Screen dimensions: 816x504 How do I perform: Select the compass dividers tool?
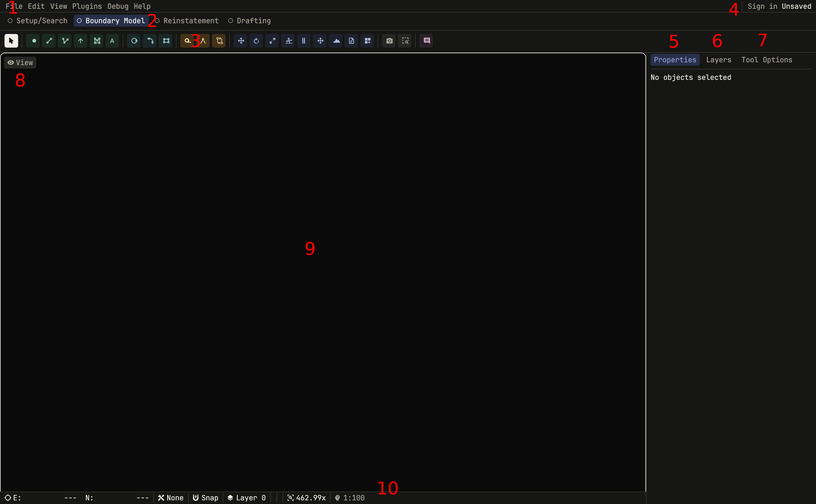pyautogui.click(x=203, y=41)
